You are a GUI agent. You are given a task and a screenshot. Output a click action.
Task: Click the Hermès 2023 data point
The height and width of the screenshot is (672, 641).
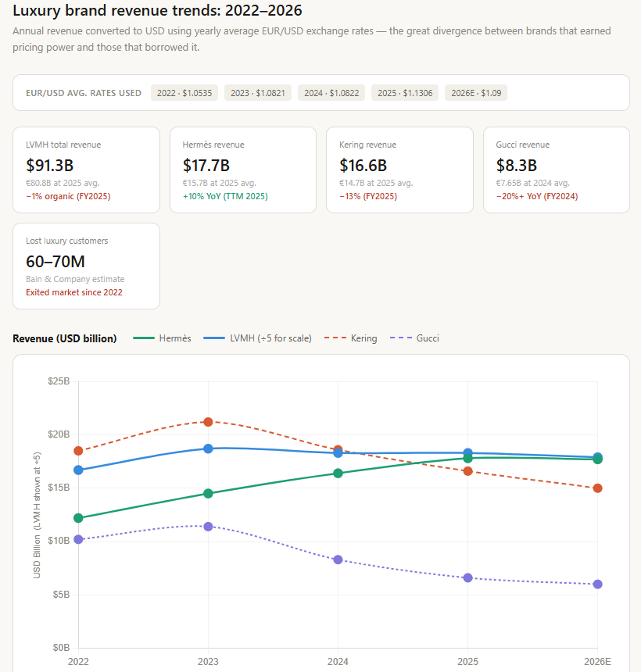[208, 493]
